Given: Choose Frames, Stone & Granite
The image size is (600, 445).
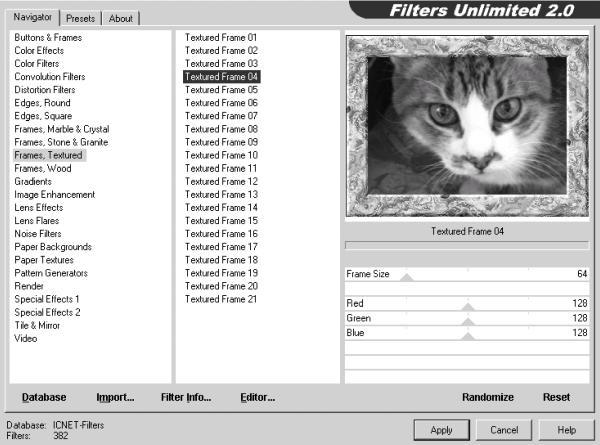Looking at the screenshot, I should click(61, 142).
